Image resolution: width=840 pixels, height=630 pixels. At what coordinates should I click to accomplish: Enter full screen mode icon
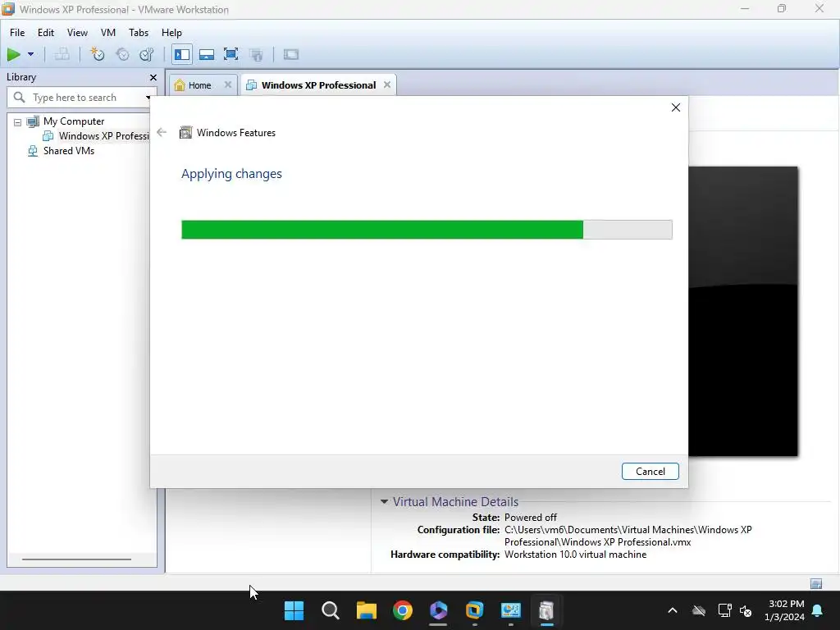pyautogui.click(x=231, y=54)
